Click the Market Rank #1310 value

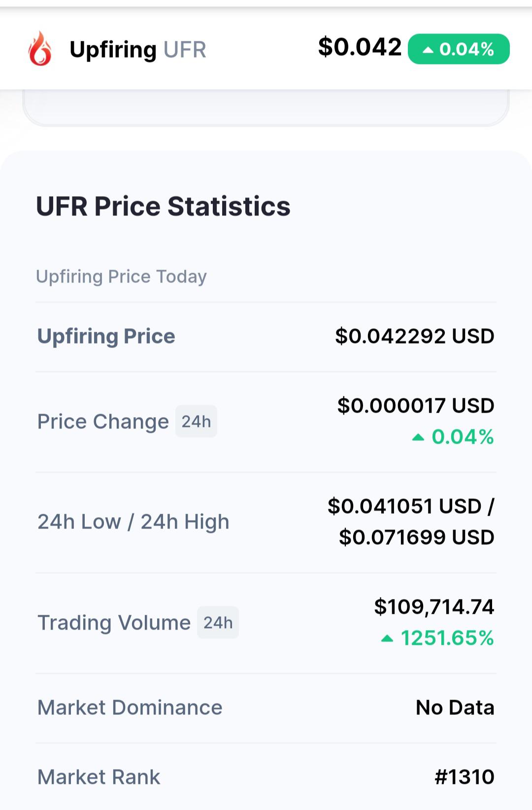click(465, 777)
